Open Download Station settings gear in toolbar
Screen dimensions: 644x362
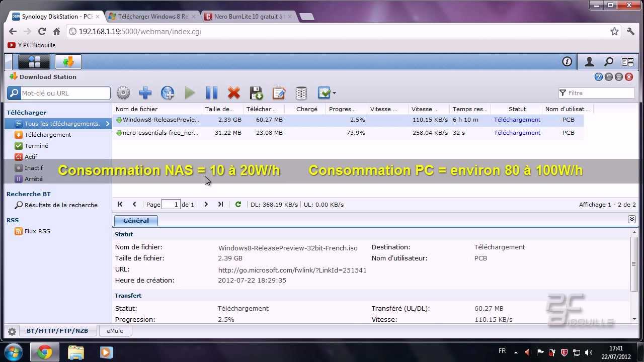(123, 93)
